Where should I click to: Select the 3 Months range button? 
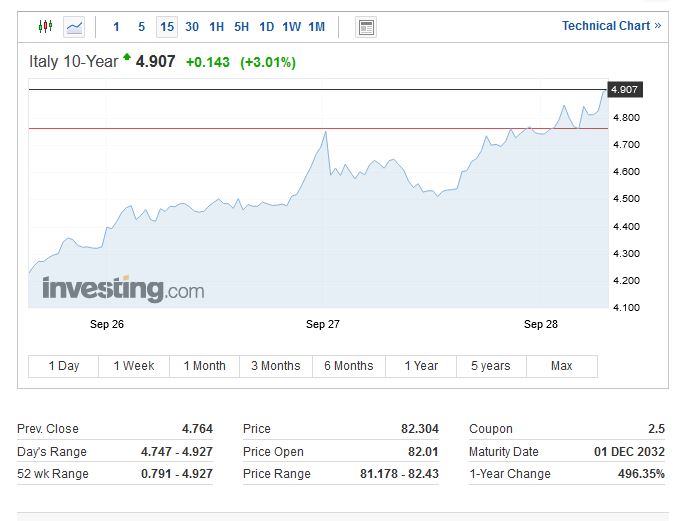tap(275, 366)
